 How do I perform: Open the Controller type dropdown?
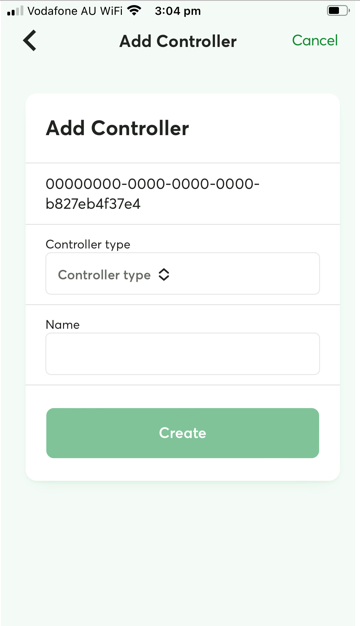click(x=182, y=273)
